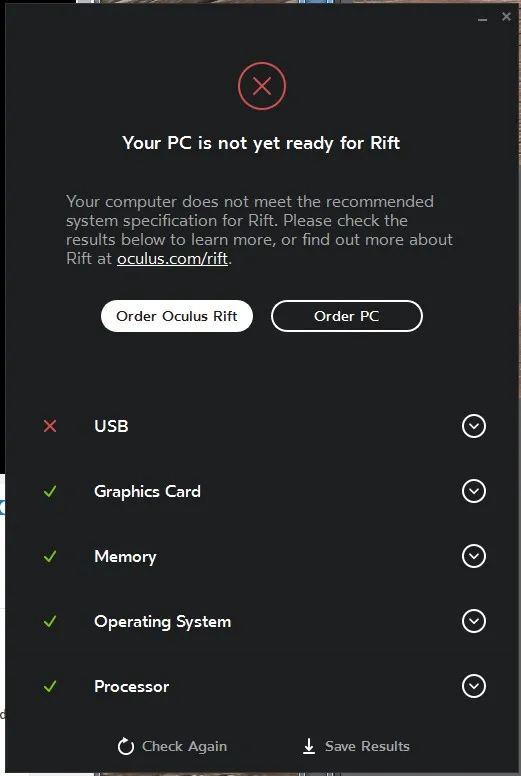Click the Order Oculus Rift button
521x776 pixels.
tap(177, 316)
